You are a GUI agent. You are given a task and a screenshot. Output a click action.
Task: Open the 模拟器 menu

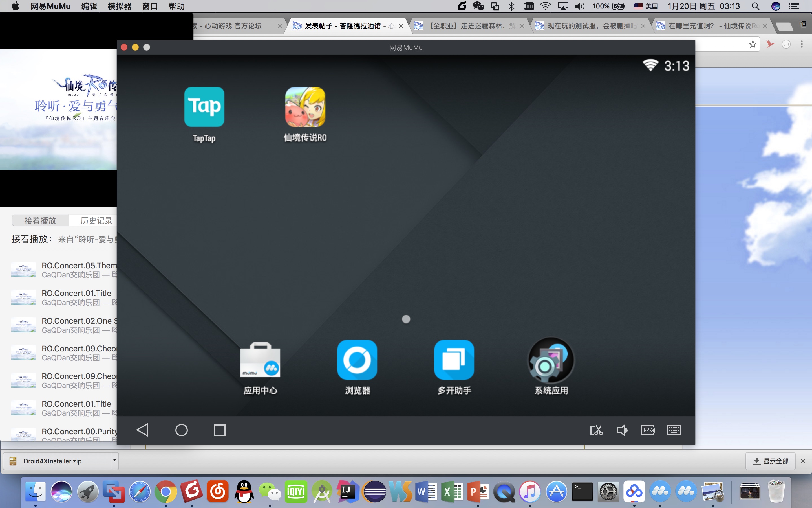point(120,6)
